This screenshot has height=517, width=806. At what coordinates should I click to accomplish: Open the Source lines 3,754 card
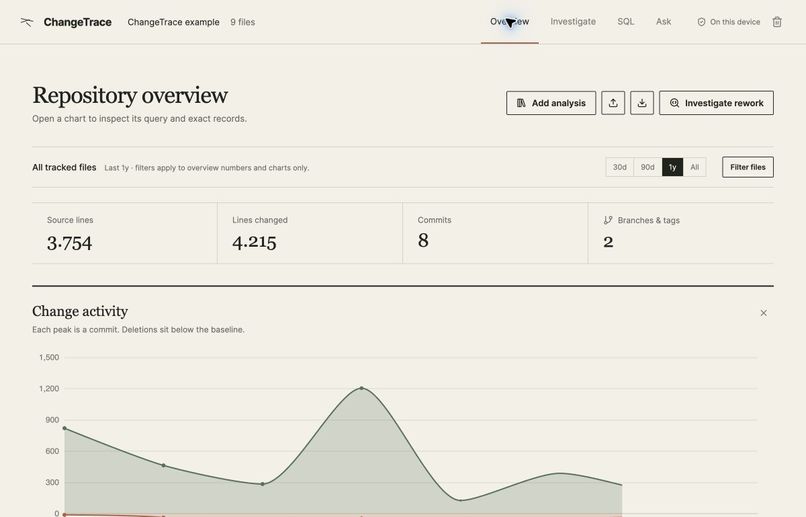pyautogui.click(x=124, y=233)
